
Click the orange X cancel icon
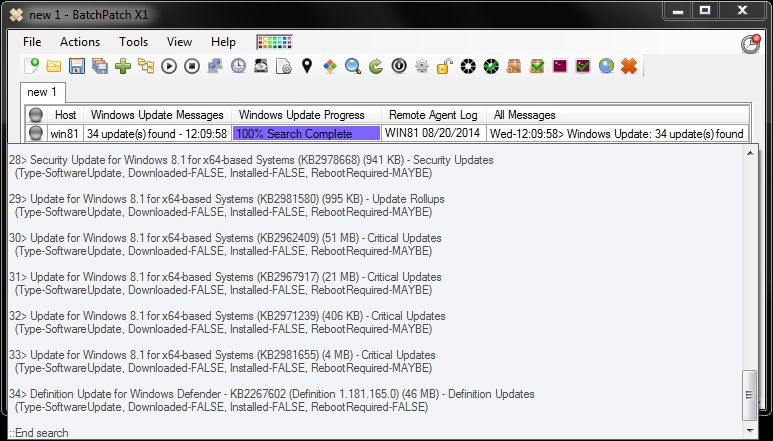[629, 66]
